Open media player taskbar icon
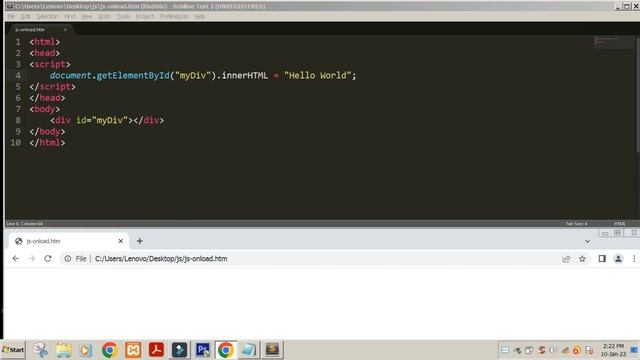This screenshot has height=360, width=640. pos(86,350)
